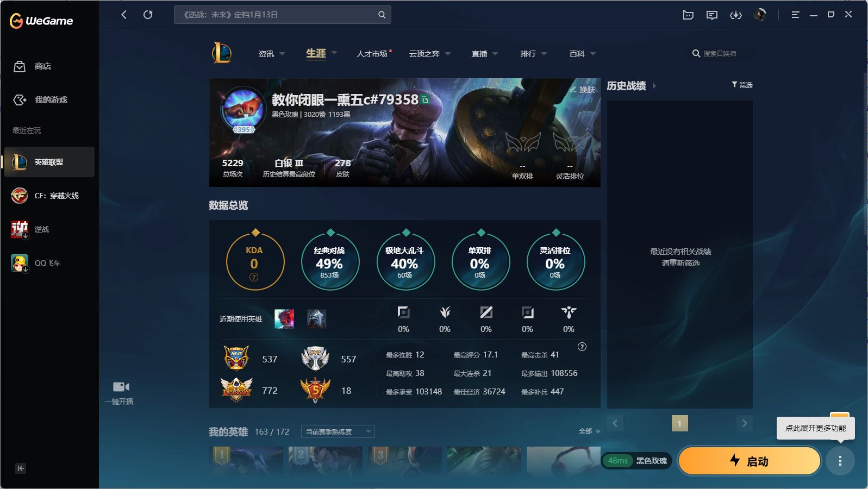Viewport: 868px width, 489px height.
Task: Select 英雄联盟 in the sidebar
Action: coord(49,162)
